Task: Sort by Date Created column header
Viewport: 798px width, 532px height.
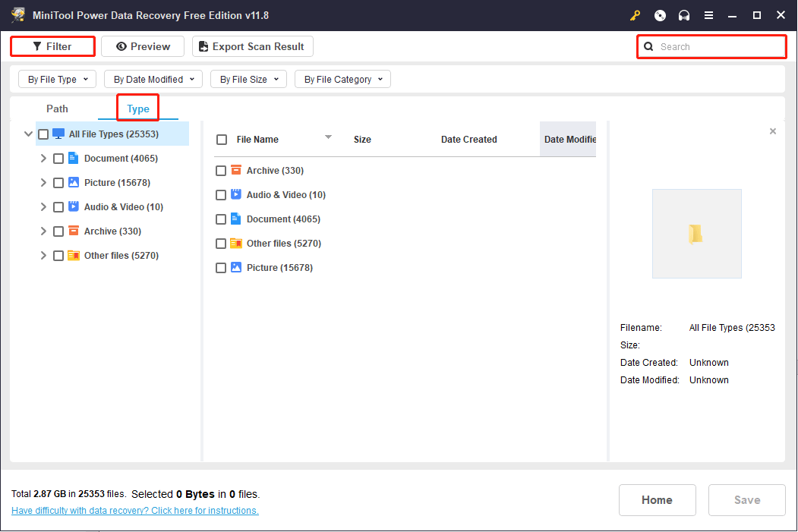Action: (468, 140)
